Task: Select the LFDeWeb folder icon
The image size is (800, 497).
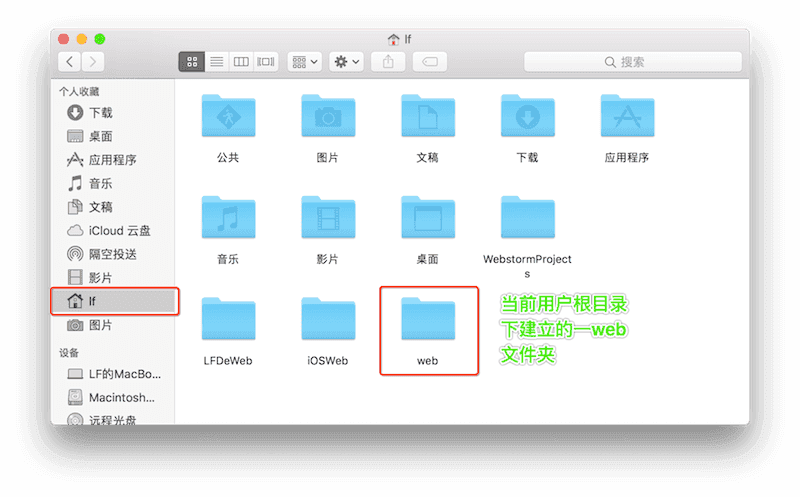Action: click(x=228, y=319)
